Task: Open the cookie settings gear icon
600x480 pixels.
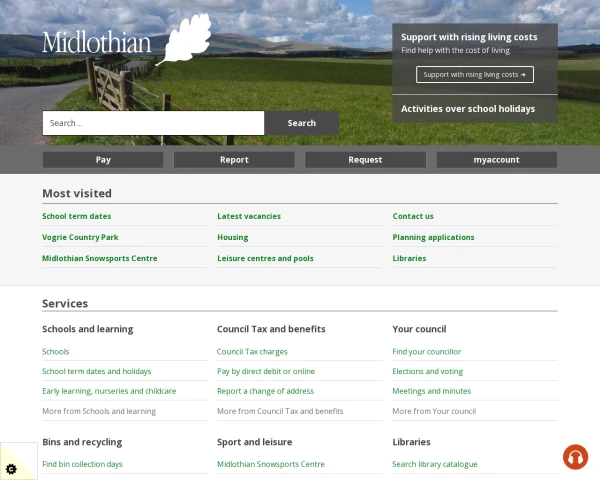Action: [11, 469]
